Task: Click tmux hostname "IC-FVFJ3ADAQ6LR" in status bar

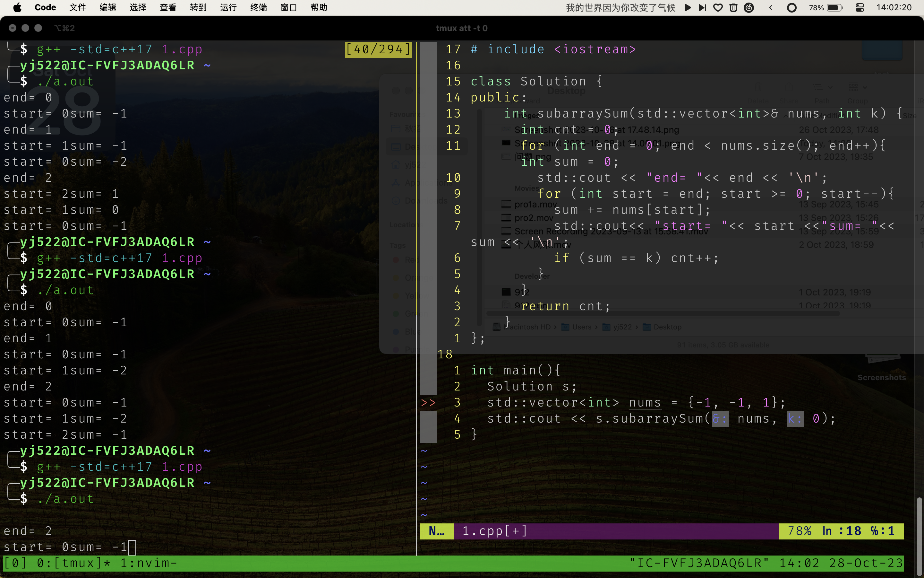Action: point(699,563)
